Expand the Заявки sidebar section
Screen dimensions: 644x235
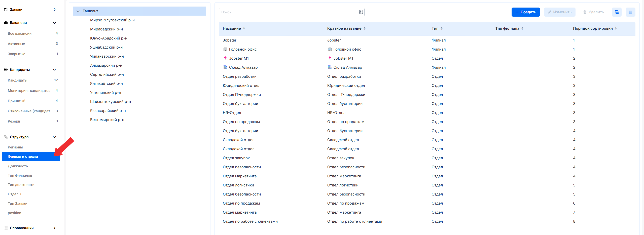(54, 10)
